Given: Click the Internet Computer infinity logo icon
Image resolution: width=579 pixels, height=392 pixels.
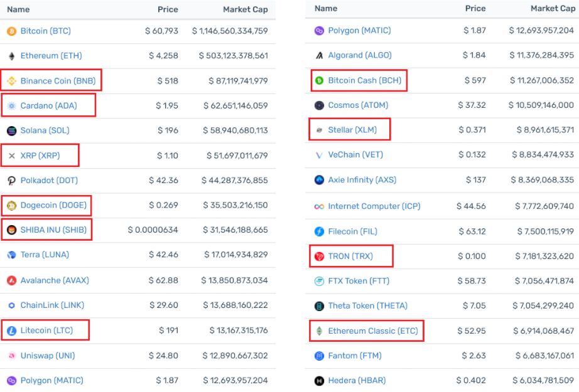Looking at the screenshot, I should (x=319, y=206).
